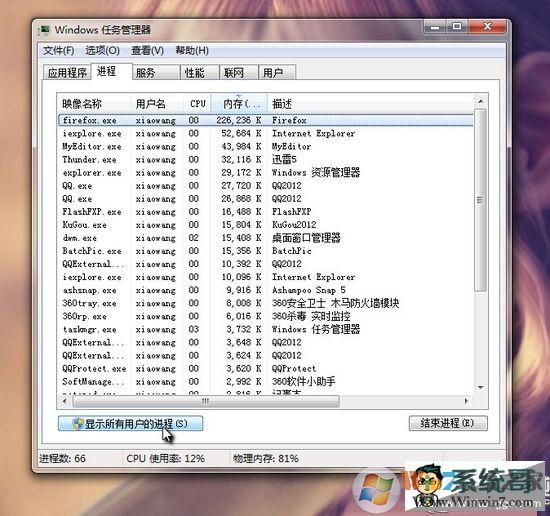Open the 性能 tab

[200, 73]
